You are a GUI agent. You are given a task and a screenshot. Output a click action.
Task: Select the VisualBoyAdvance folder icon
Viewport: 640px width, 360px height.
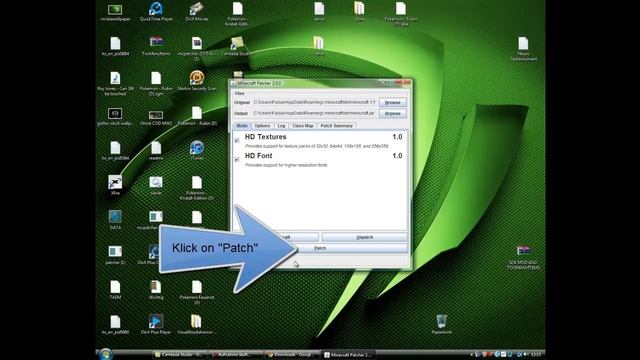196,324
